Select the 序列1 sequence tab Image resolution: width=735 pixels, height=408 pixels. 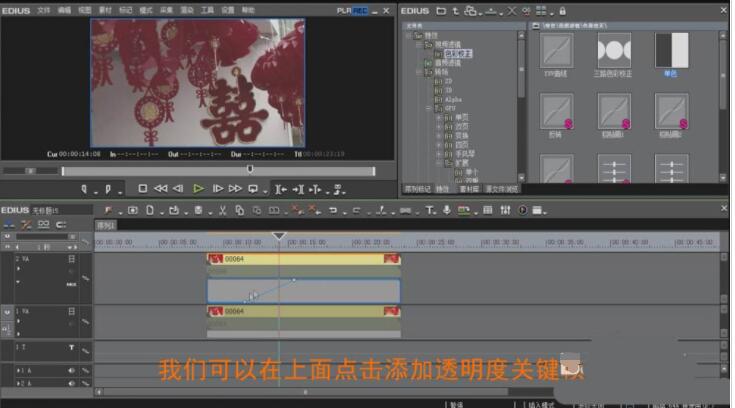point(106,226)
